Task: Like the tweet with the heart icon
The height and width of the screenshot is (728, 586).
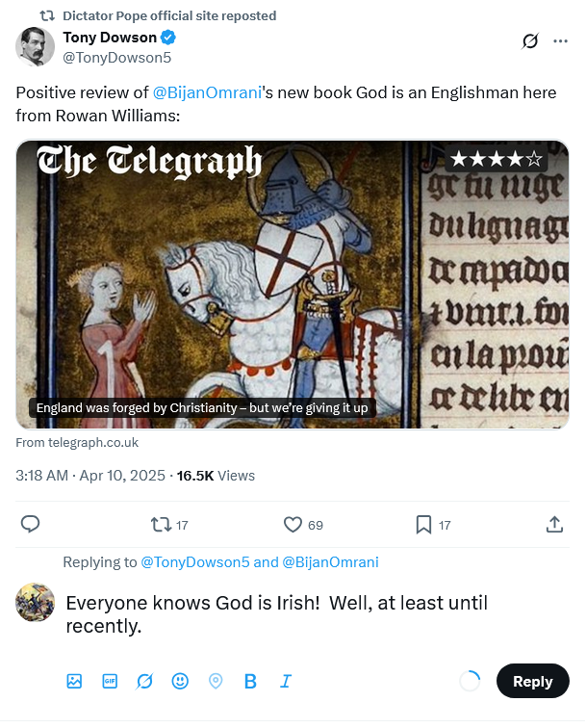Action: pyautogui.click(x=292, y=524)
